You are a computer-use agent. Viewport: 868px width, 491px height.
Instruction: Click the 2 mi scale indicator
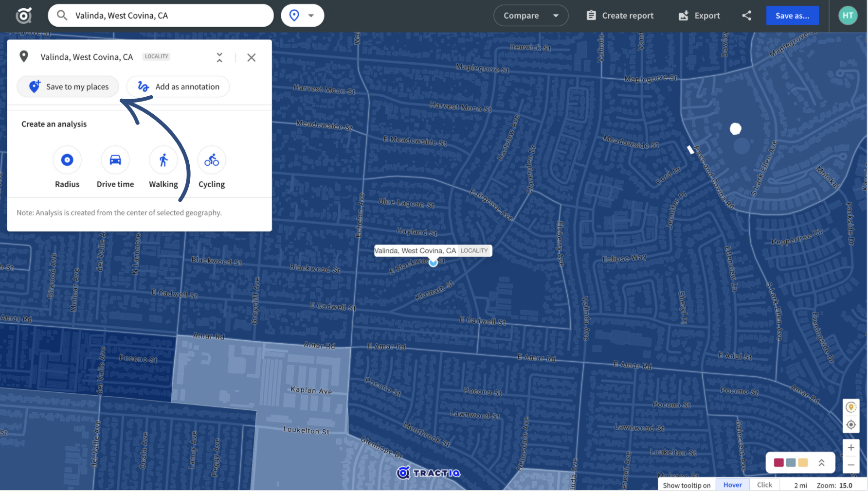pyautogui.click(x=800, y=485)
